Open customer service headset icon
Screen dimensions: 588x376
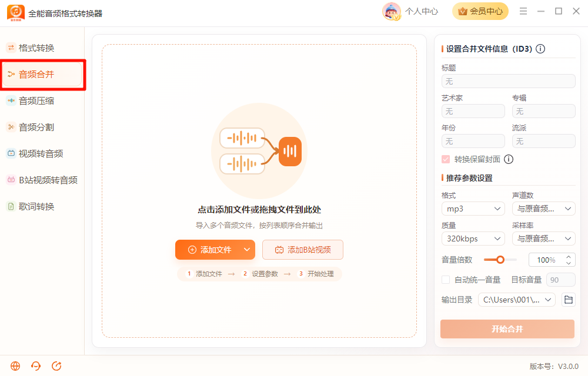36,366
